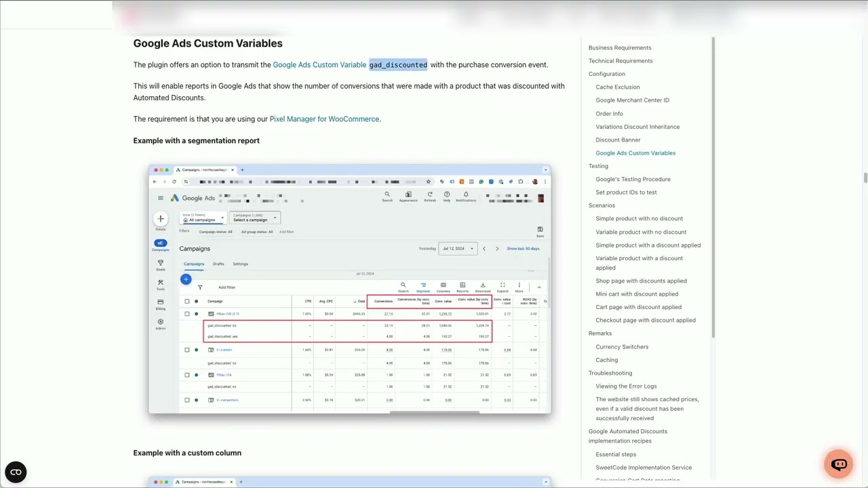868x488 pixels.
Task: Go to Checkout page with discount applied
Action: coord(646,321)
